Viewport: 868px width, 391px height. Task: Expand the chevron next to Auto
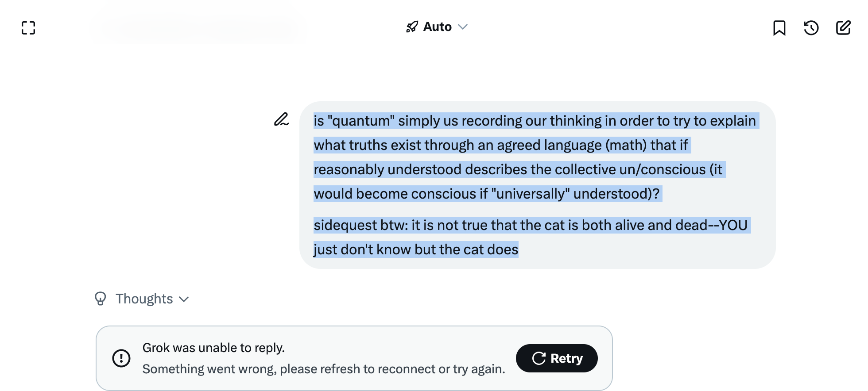click(463, 27)
